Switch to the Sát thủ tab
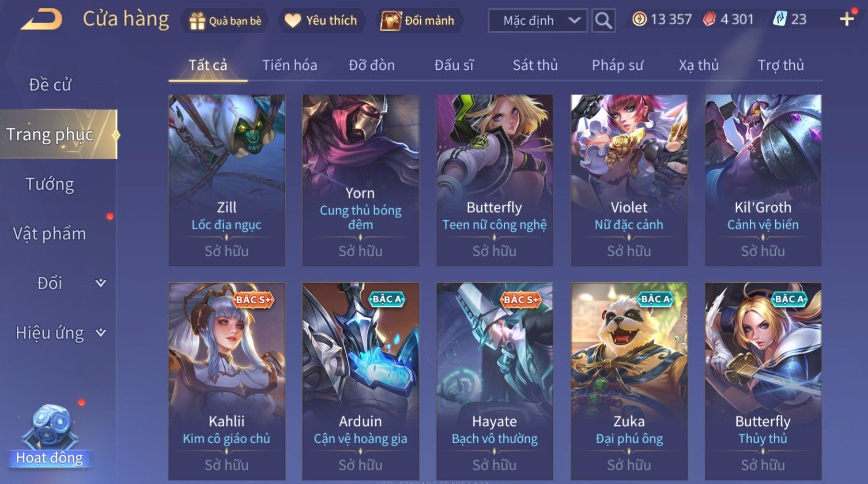The height and width of the screenshot is (484, 868). [535, 65]
